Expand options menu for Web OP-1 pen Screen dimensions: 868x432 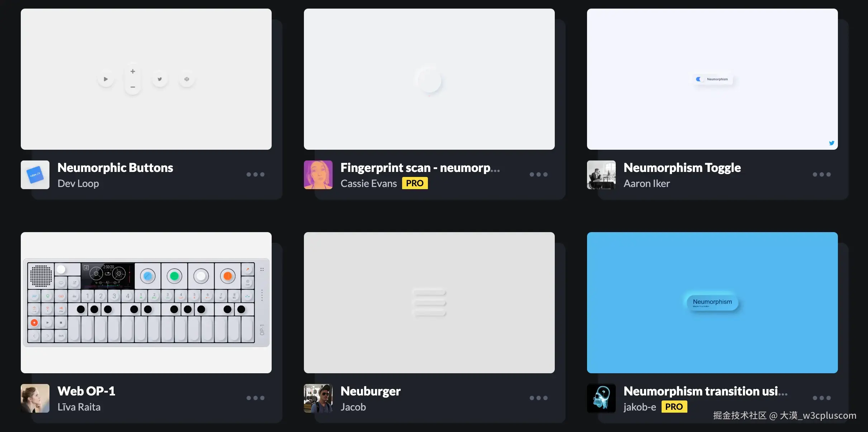[x=256, y=398]
